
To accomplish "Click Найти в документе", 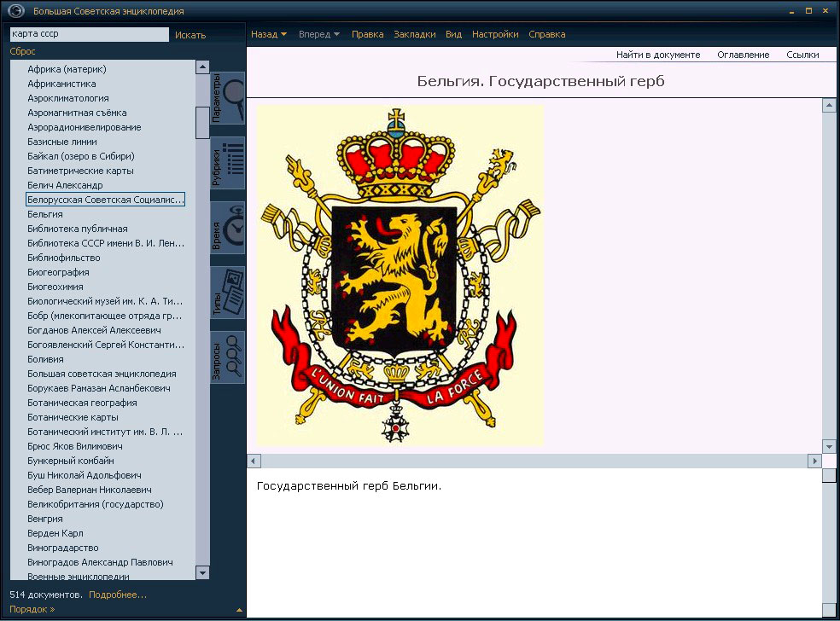I will (658, 55).
